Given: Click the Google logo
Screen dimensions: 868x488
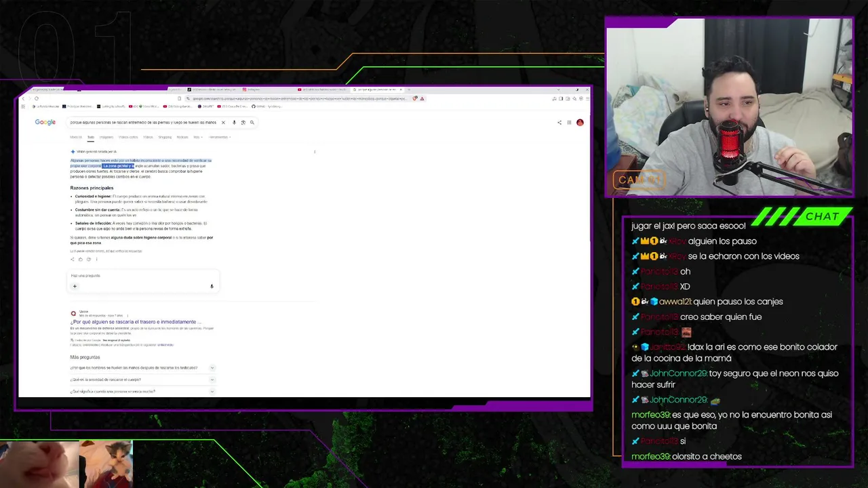Looking at the screenshot, I should pos(45,123).
